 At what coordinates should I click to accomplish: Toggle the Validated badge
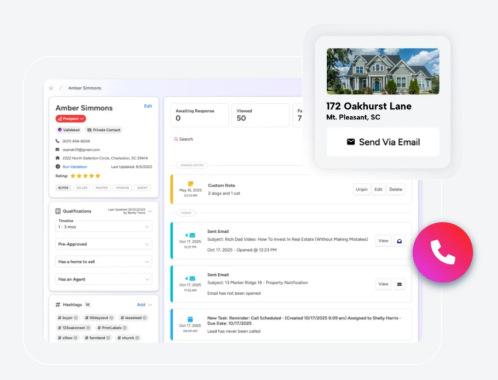[x=69, y=130]
